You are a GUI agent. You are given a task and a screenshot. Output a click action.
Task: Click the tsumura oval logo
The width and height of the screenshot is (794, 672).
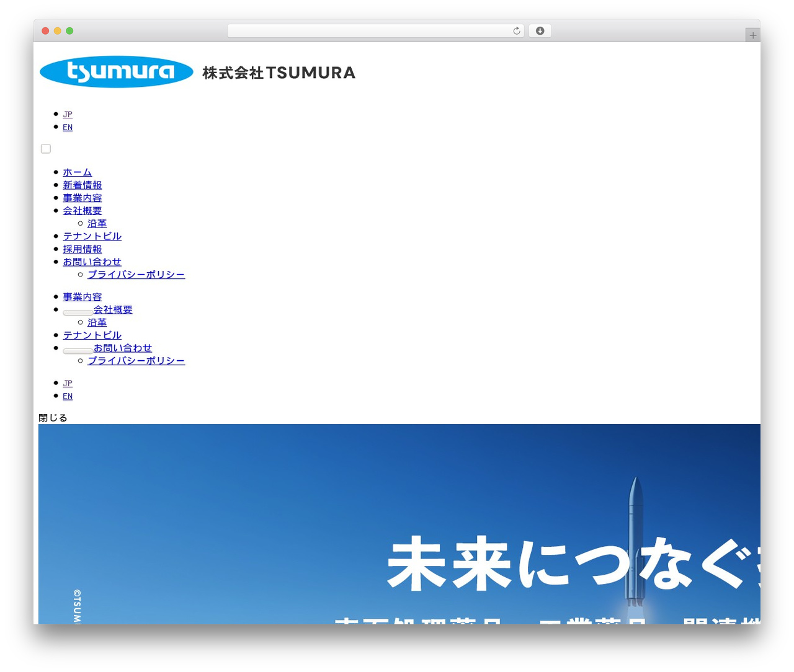tap(117, 72)
